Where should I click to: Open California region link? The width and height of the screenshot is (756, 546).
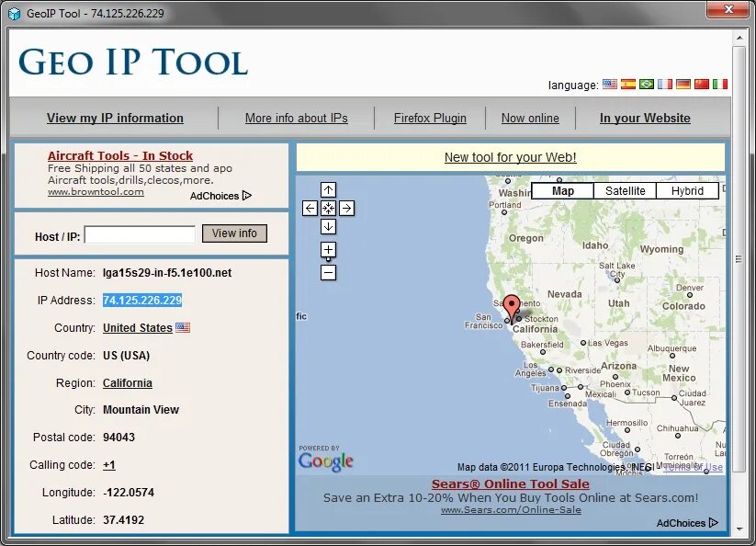point(128,383)
